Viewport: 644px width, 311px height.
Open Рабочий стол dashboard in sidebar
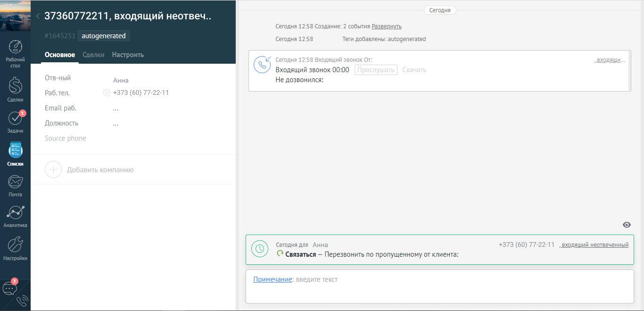(15, 54)
